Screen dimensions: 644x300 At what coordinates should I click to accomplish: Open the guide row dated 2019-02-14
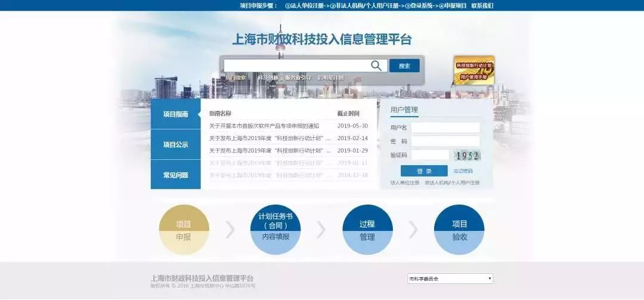click(x=289, y=138)
